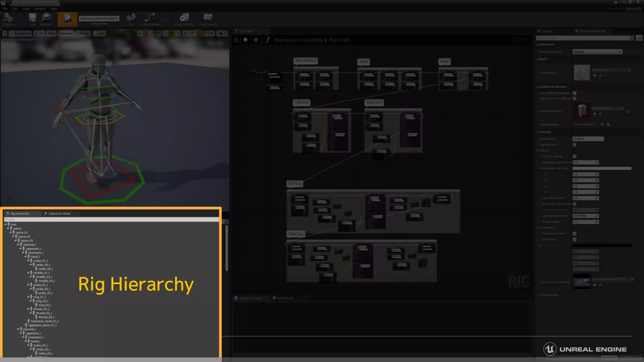Image resolution: width=644 pixels, height=362 pixels.
Task: Click the Profile Name text field
Action: pyautogui.click(x=588, y=139)
